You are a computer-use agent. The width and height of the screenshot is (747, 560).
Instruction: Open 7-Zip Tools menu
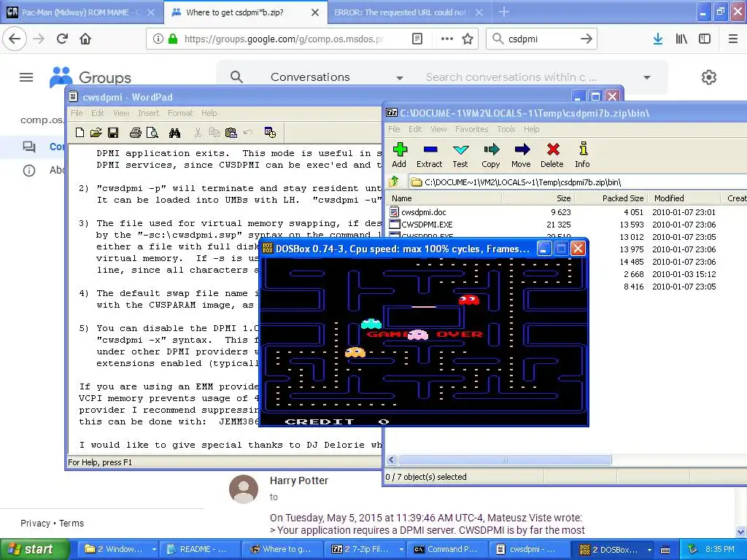(x=506, y=129)
